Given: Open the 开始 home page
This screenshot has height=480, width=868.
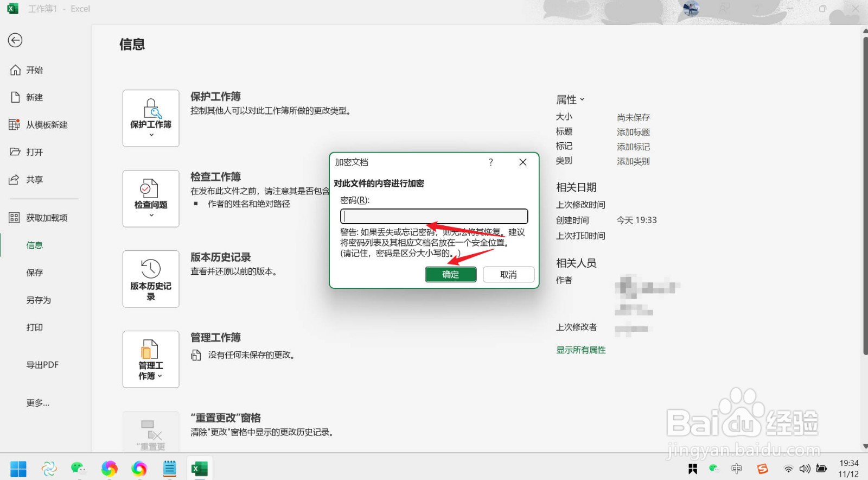Looking at the screenshot, I should click(x=35, y=70).
